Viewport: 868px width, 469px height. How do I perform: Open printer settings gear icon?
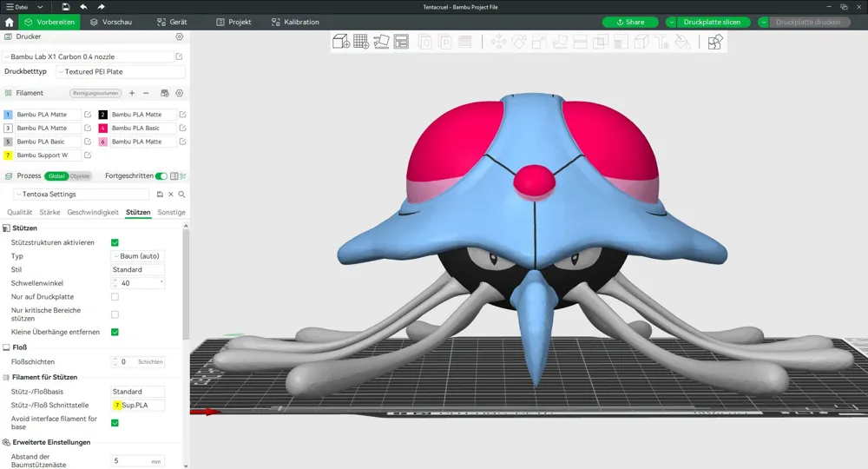pos(180,36)
